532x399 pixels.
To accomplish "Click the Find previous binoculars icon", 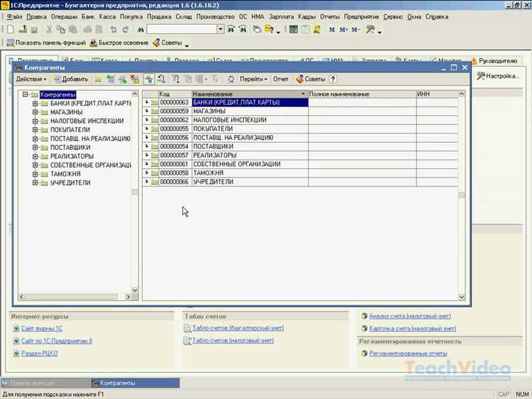I will pyautogui.click(x=243, y=30).
